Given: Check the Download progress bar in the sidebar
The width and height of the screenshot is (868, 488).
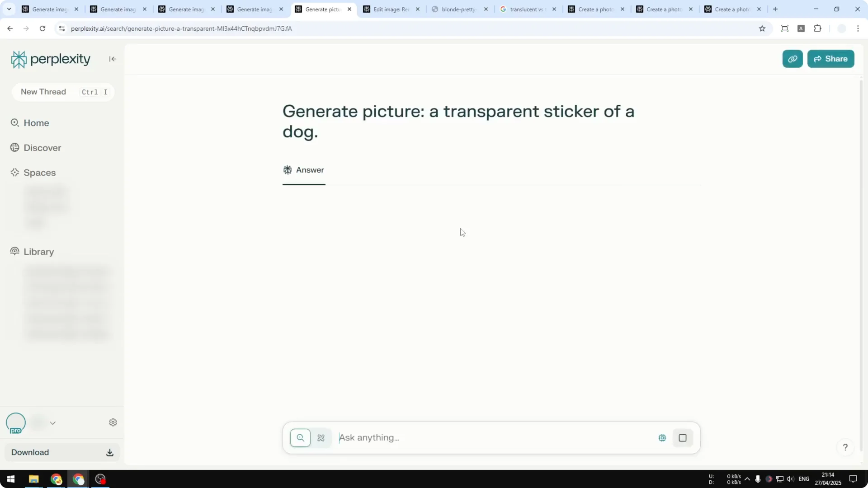Looking at the screenshot, I should (62, 452).
